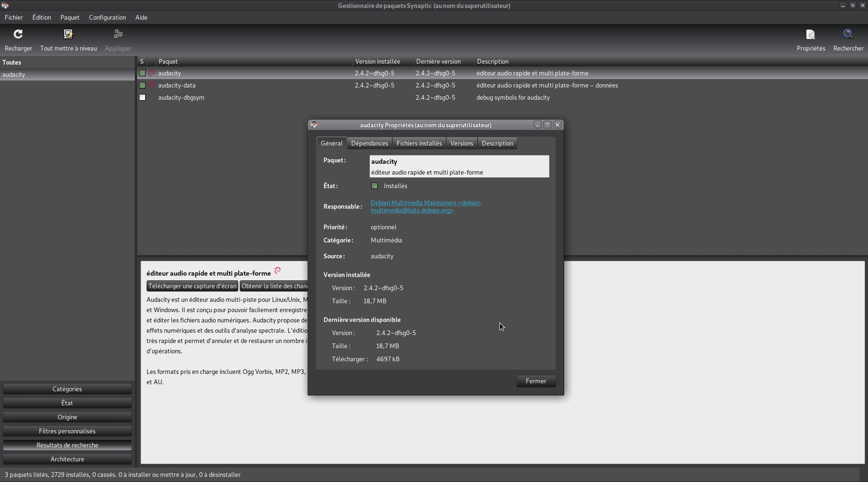Image resolution: width=868 pixels, height=482 pixels.
Task: Switch to the Description tab
Action: click(x=497, y=143)
